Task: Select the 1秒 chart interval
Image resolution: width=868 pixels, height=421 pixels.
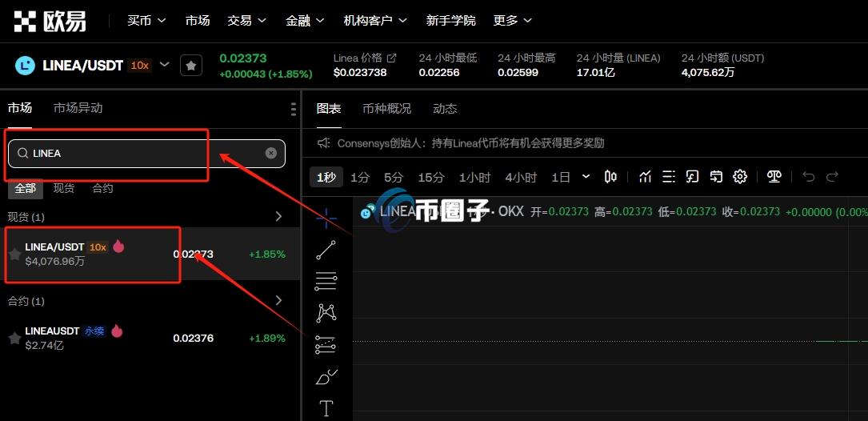Action: point(326,177)
